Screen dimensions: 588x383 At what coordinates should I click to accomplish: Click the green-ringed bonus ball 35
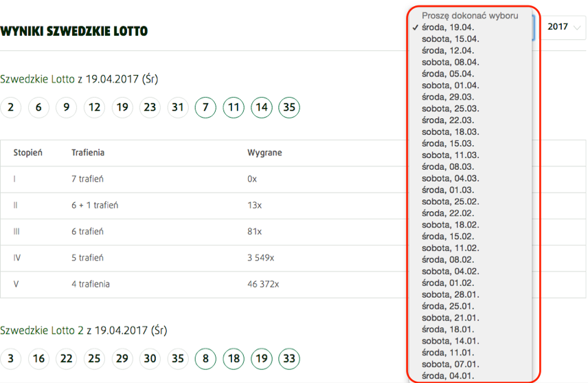pos(289,107)
